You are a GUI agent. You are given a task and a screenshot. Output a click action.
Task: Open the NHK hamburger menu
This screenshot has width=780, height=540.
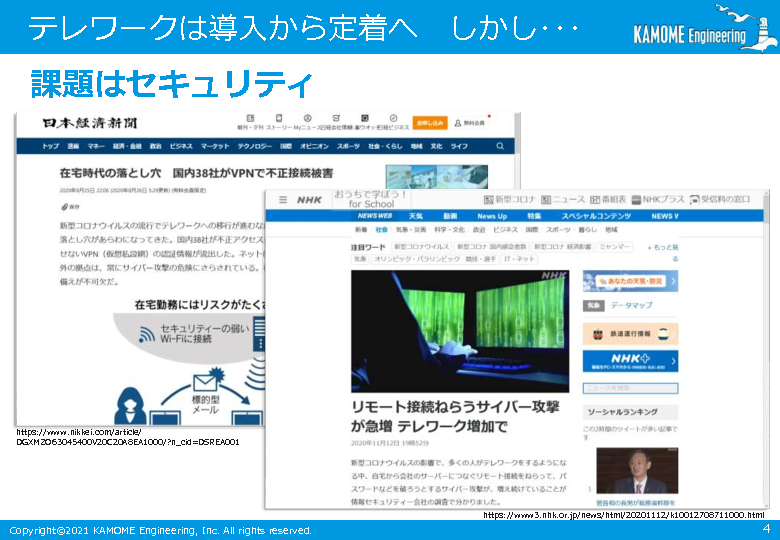click(283, 200)
